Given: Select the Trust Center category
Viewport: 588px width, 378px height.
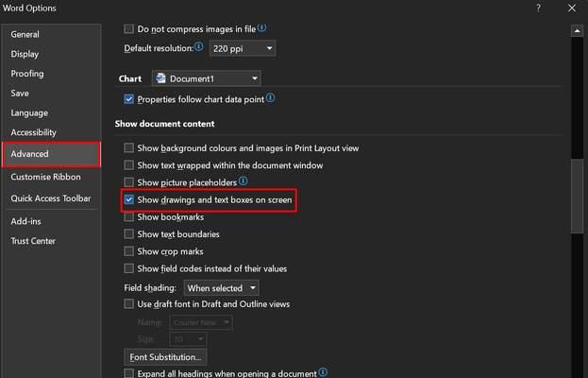Looking at the screenshot, I should (33, 241).
